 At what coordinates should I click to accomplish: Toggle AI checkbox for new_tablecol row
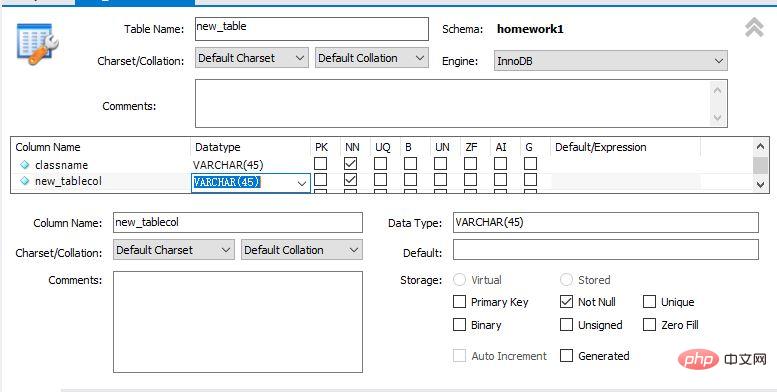[x=500, y=179]
